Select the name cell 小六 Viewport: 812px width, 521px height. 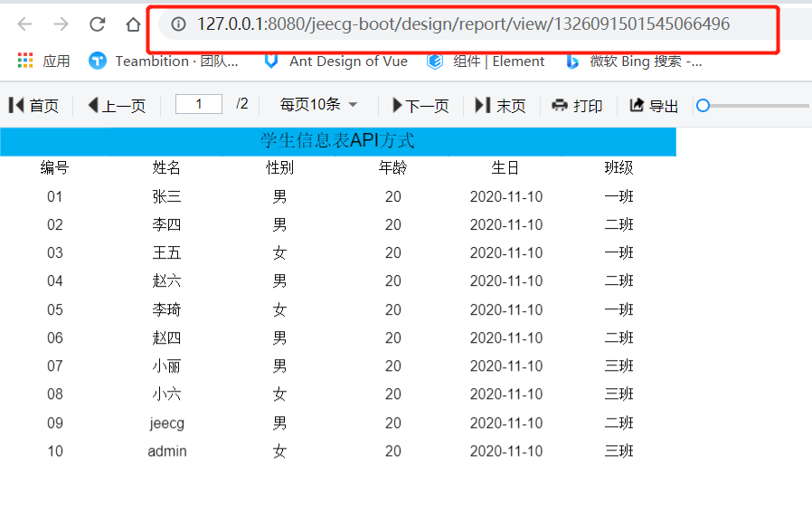(166, 394)
